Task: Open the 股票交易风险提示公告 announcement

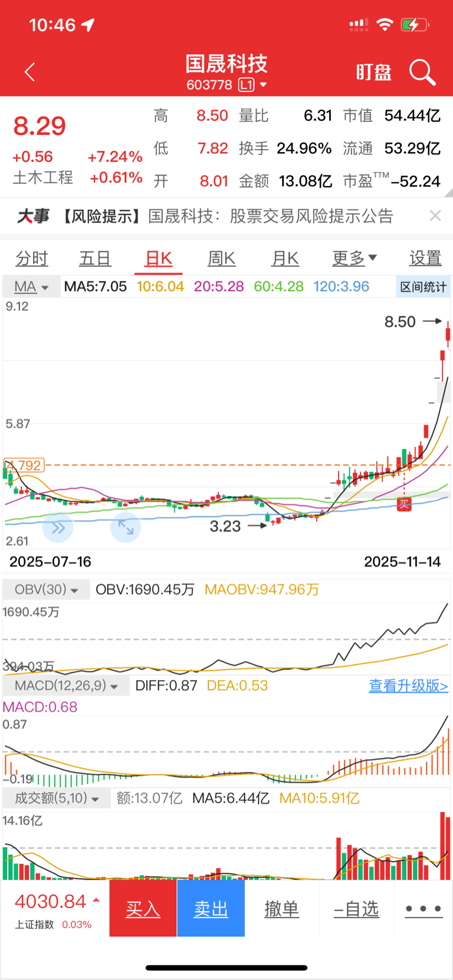Action: pos(311,216)
